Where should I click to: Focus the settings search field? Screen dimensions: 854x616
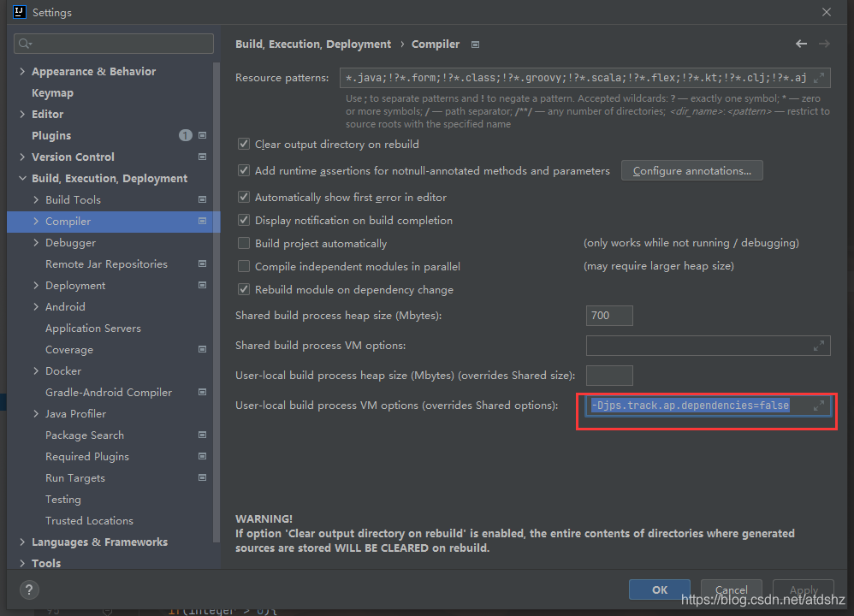pyautogui.click(x=114, y=44)
